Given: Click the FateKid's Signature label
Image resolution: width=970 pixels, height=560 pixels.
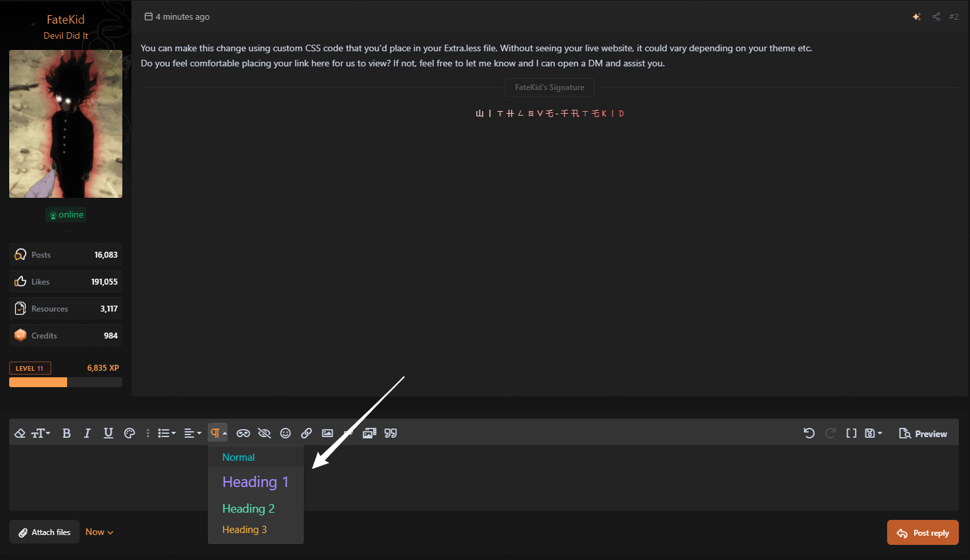Looking at the screenshot, I should point(550,87).
